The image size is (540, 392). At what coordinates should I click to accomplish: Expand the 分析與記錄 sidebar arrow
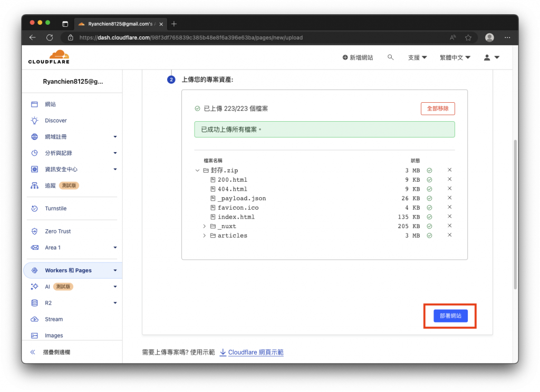click(115, 153)
